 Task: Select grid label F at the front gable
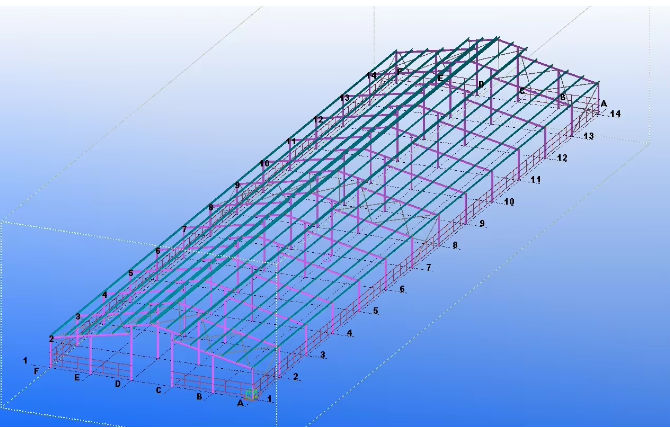click(37, 371)
